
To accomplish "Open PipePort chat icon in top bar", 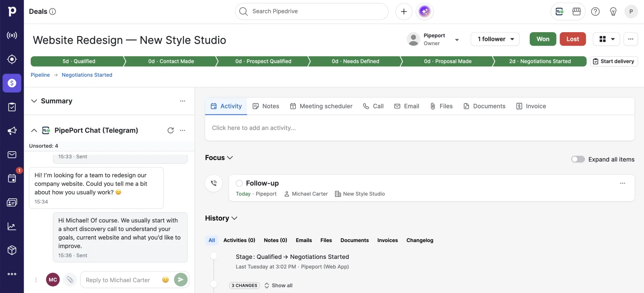I will click(x=559, y=11).
